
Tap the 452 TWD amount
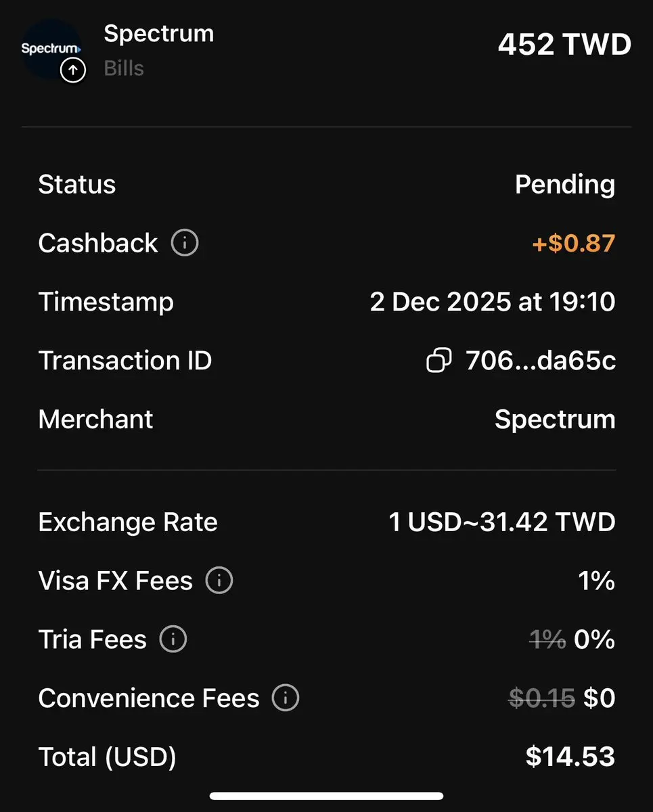(x=564, y=45)
